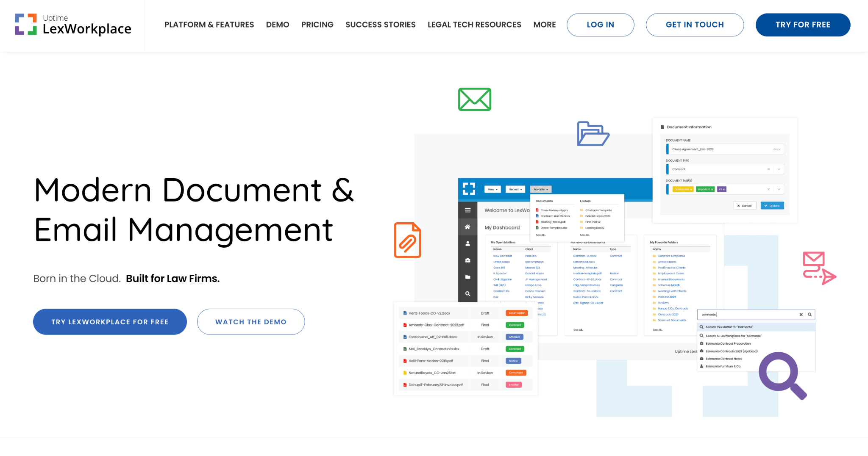
Task: Click Cancel in Document Information panel
Action: [x=744, y=206]
